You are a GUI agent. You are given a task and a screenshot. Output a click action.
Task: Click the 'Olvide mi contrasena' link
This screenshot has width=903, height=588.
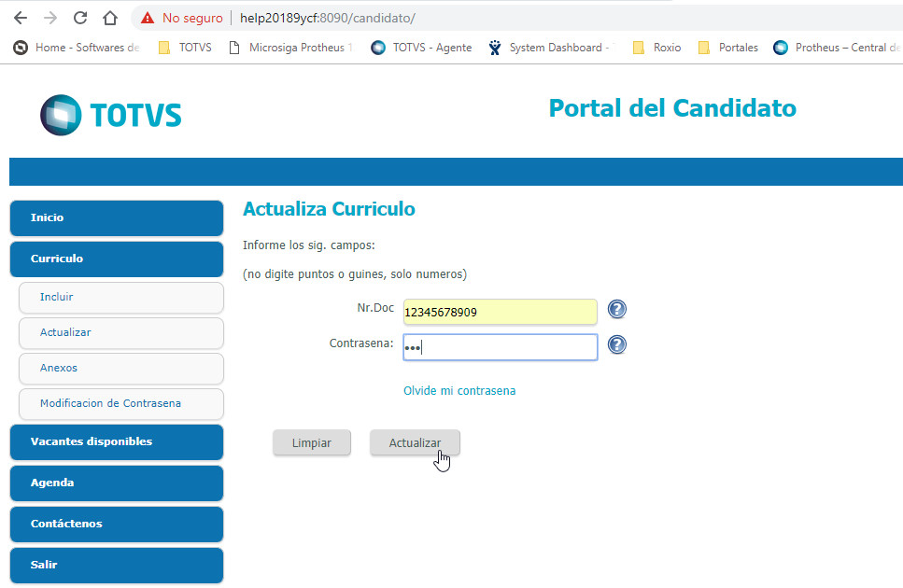[x=459, y=391]
